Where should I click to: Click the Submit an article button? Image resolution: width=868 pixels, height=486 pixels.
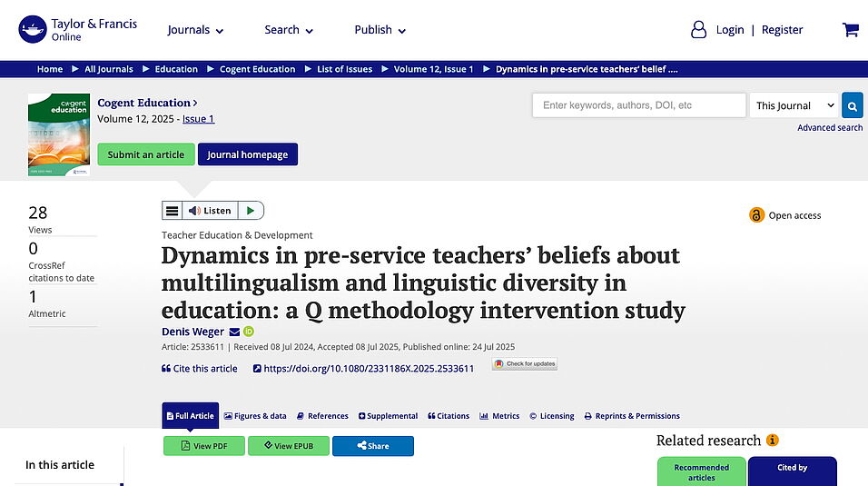click(145, 154)
